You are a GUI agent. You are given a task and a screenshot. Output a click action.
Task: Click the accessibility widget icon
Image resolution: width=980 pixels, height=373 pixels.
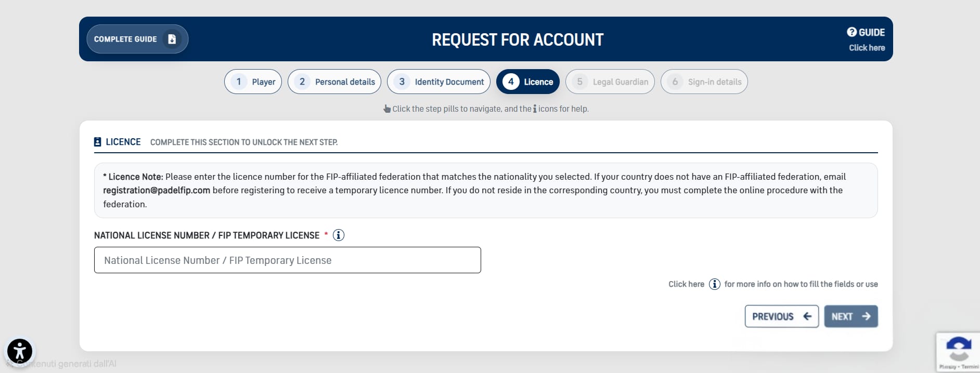pos(20,351)
